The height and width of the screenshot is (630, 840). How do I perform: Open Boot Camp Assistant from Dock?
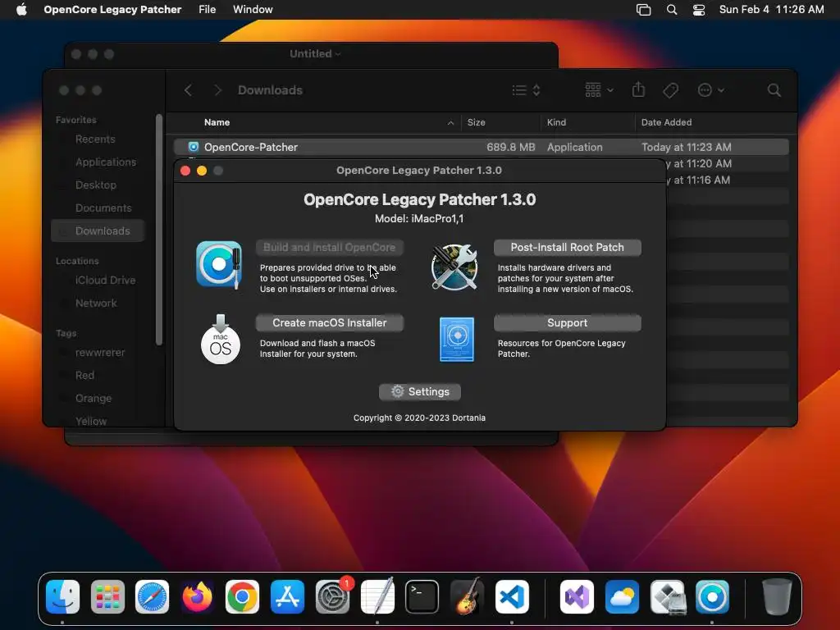[x=668, y=597]
